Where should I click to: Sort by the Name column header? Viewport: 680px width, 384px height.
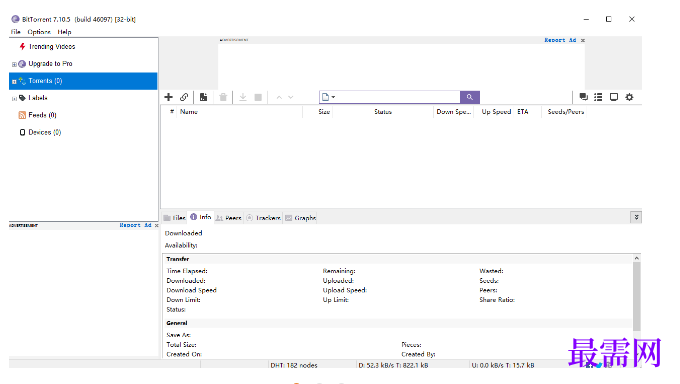tap(189, 112)
